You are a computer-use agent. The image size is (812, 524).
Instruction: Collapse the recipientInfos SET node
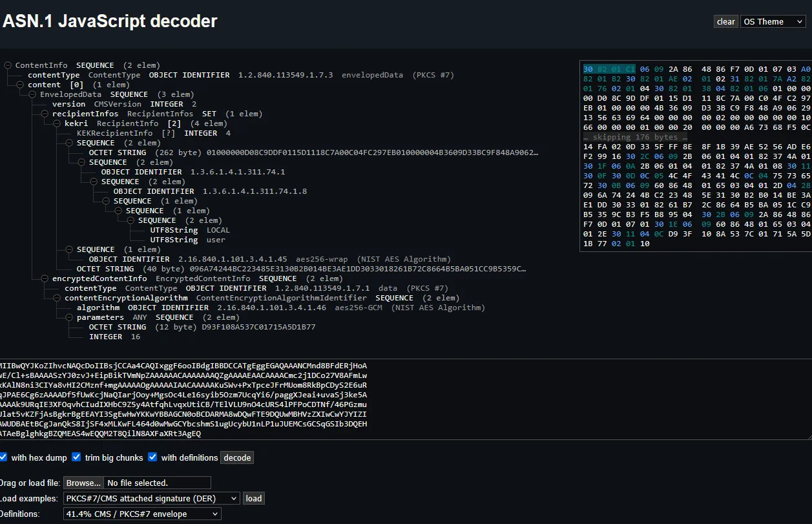point(45,114)
